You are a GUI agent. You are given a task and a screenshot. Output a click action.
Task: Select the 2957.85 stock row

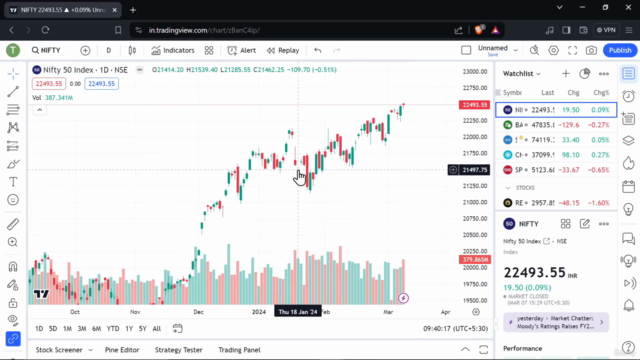pos(556,203)
